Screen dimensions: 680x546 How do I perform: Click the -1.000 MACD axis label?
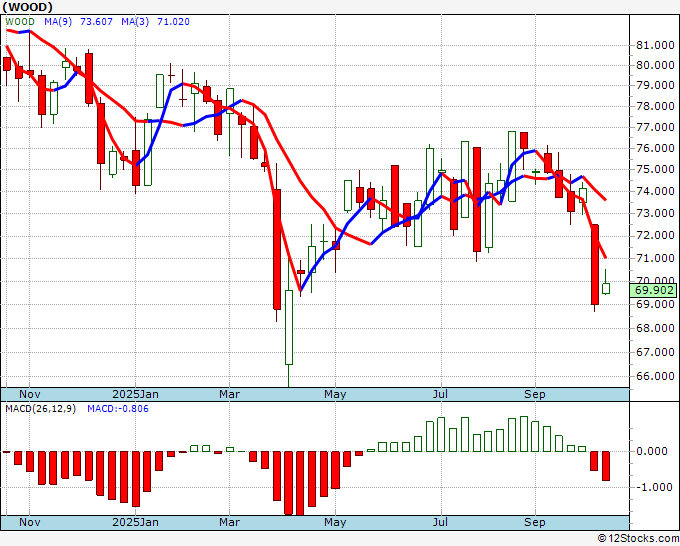coord(654,487)
